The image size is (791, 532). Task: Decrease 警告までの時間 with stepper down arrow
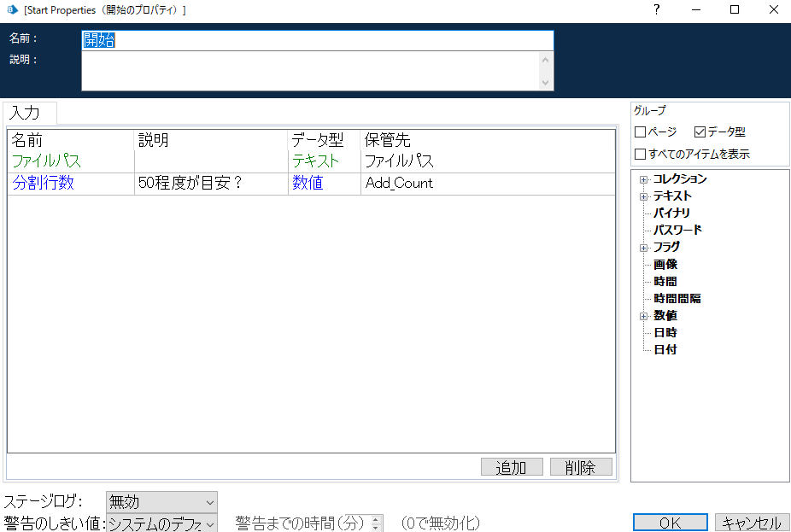click(x=375, y=528)
